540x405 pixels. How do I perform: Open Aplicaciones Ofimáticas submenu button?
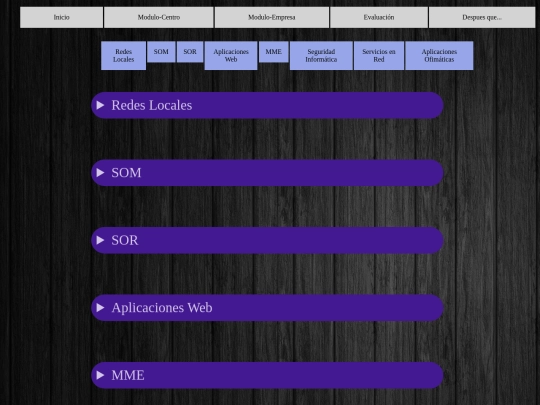pos(439,55)
